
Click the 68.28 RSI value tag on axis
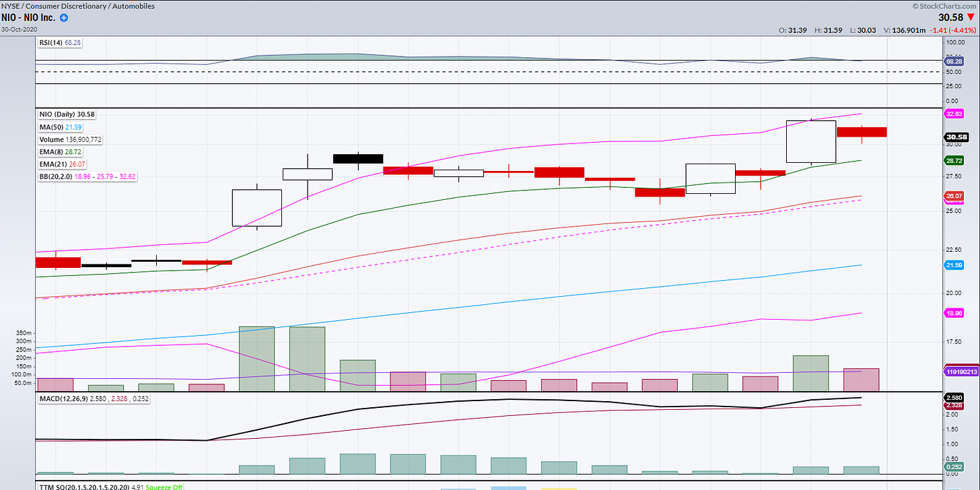point(954,60)
